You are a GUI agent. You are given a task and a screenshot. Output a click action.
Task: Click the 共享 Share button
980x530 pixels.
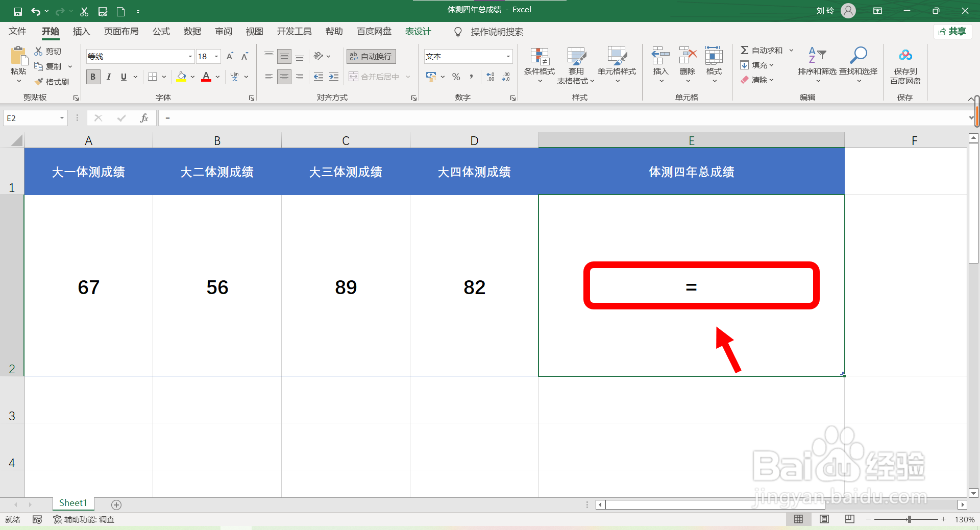click(952, 32)
